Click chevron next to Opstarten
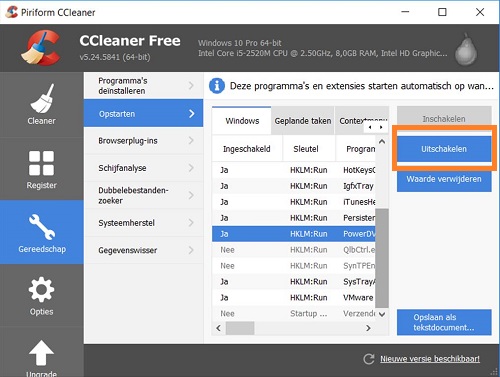 click(192, 114)
